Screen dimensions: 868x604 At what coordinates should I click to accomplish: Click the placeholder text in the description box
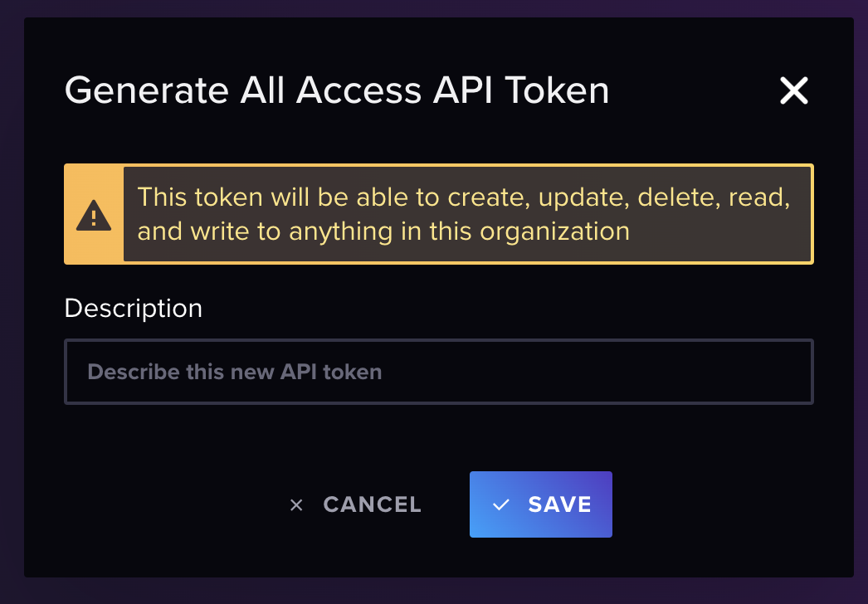[235, 372]
